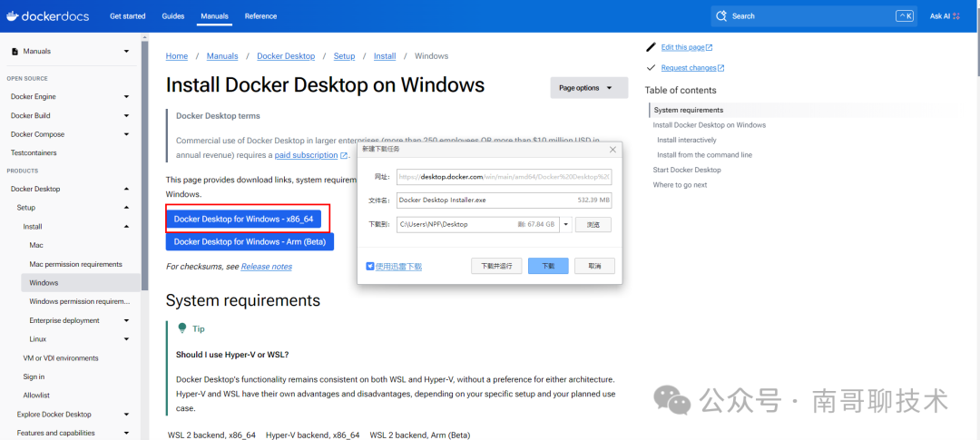The width and height of the screenshot is (980, 440).
Task: Jump to Install interactively in contents
Action: pos(687,140)
